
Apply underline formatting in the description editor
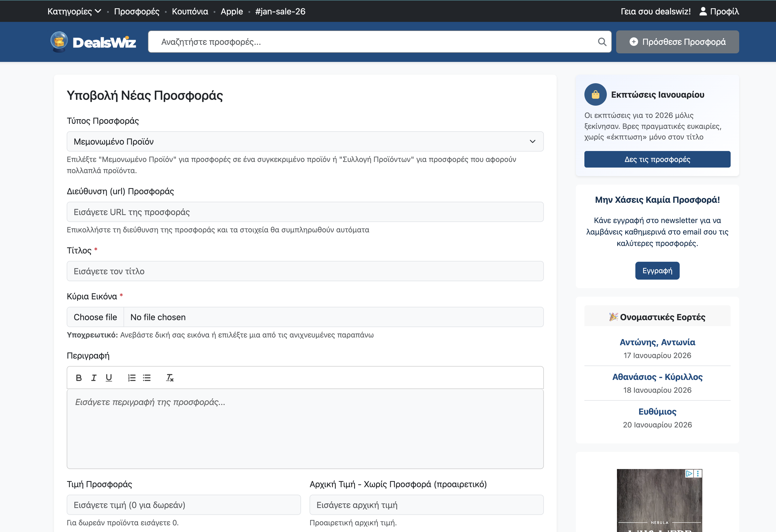(109, 378)
